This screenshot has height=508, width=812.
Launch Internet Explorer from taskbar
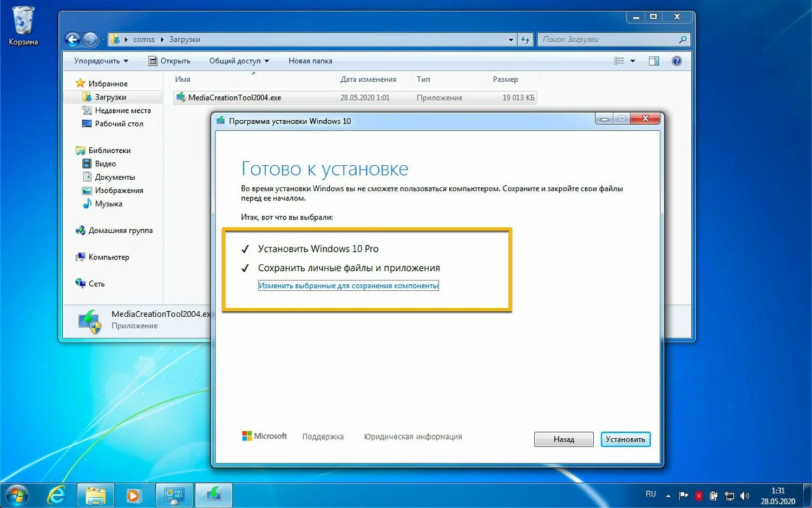(x=56, y=495)
